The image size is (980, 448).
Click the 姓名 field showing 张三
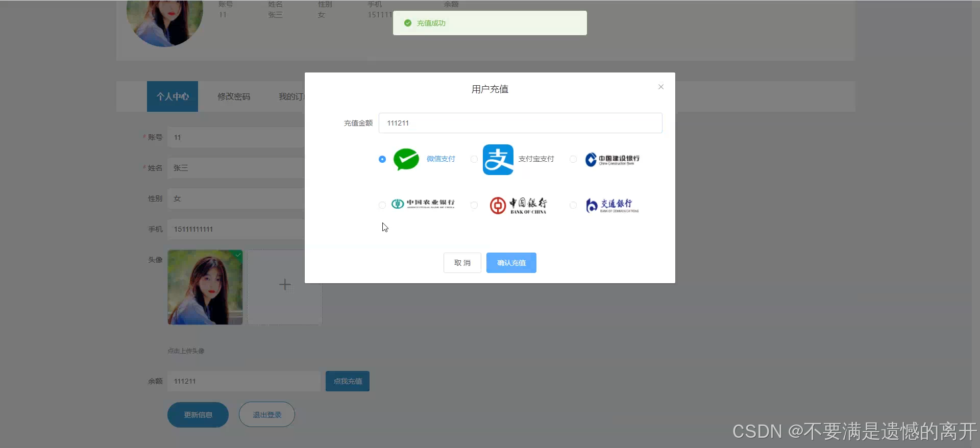tap(236, 168)
